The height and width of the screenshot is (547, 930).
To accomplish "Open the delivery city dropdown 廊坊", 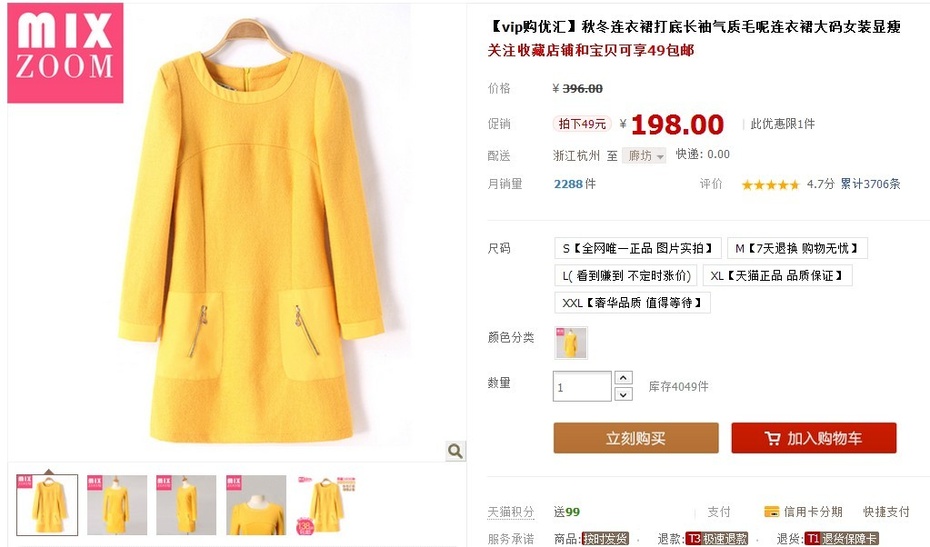I will coord(644,155).
